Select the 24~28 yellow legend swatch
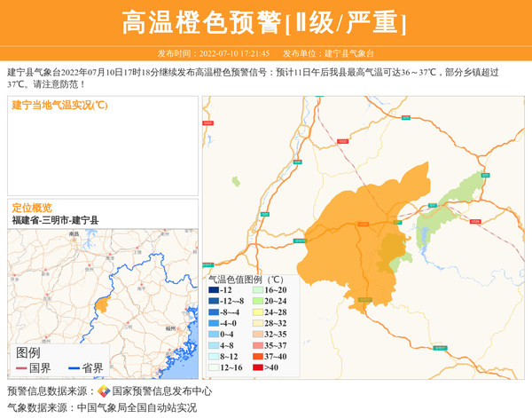The height and width of the screenshot is (418, 532). point(256,312)
